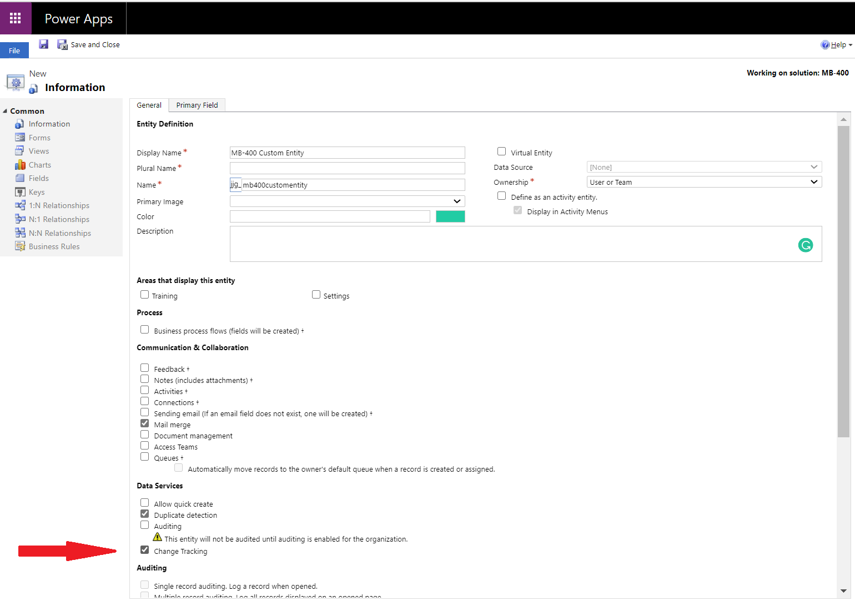Image resolution: width=855 pixels, height=616 pixels.
Task: Select the General tab
Action: [149, 105]
